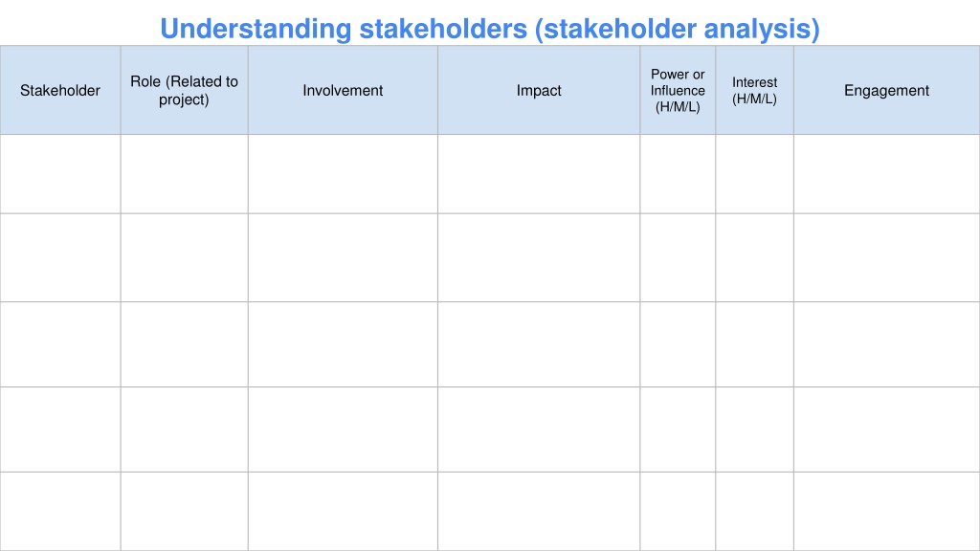Viewport: 980px width, 551px height.
Task: Select first empty Engagement cell
Action: [887, 174]
